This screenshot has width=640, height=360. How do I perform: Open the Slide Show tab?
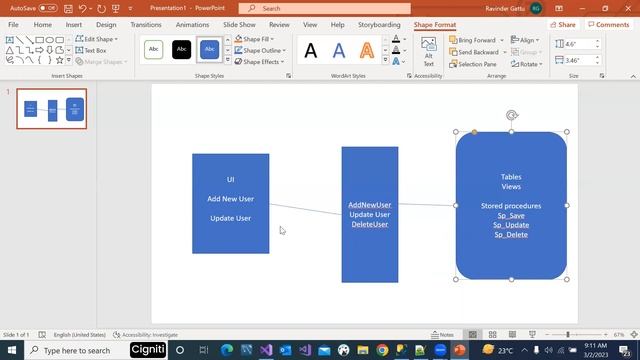pyautogui.click(x=239, y=24)
